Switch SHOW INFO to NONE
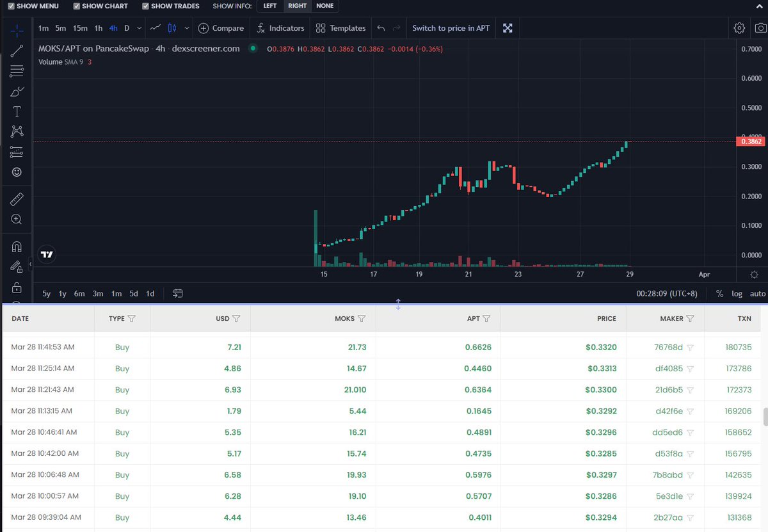This screenshot has height=532, width=768. [x=324, y=6]
